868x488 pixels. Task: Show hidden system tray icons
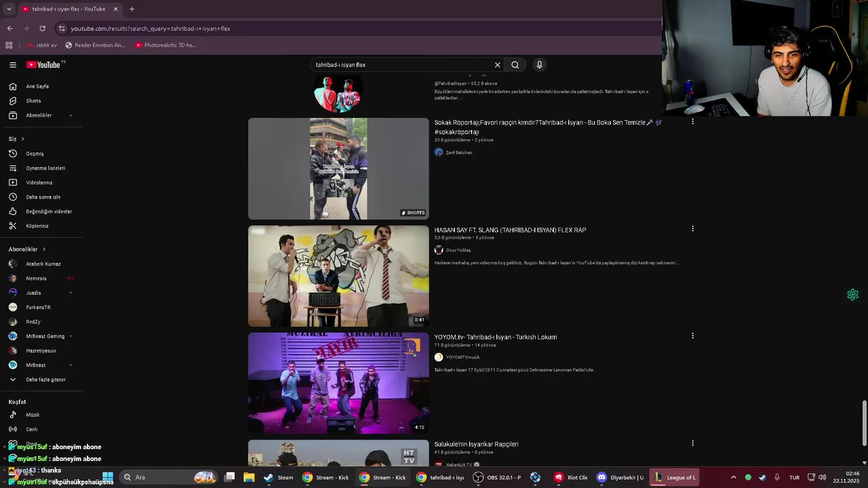733,477
